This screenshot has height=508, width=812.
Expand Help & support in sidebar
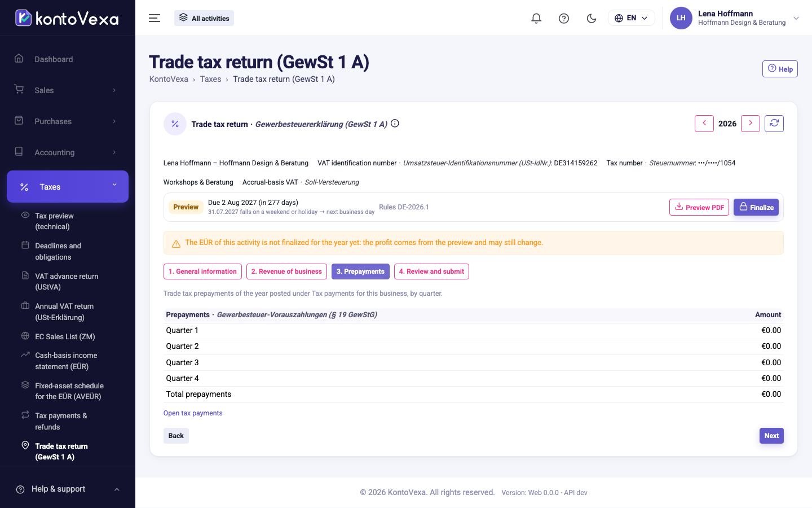pos(68,489)
